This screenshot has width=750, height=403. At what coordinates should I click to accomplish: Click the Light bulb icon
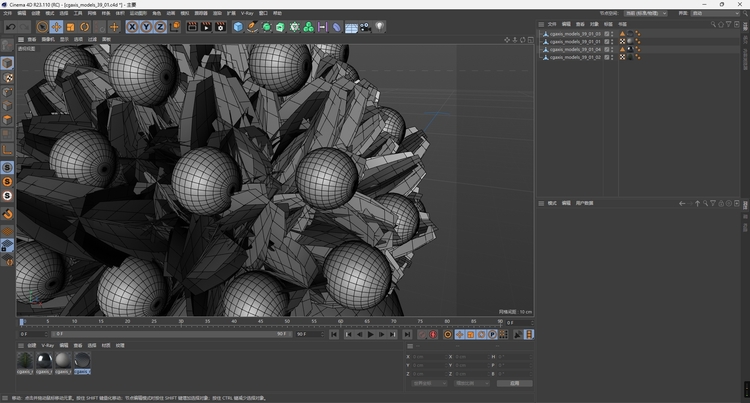tap(380, 27)
